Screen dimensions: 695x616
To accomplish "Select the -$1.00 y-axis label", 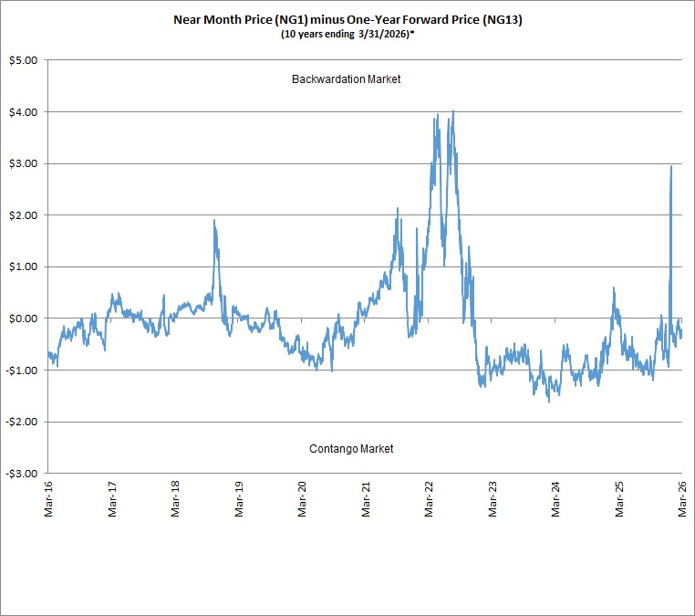I will click(22, 371).
